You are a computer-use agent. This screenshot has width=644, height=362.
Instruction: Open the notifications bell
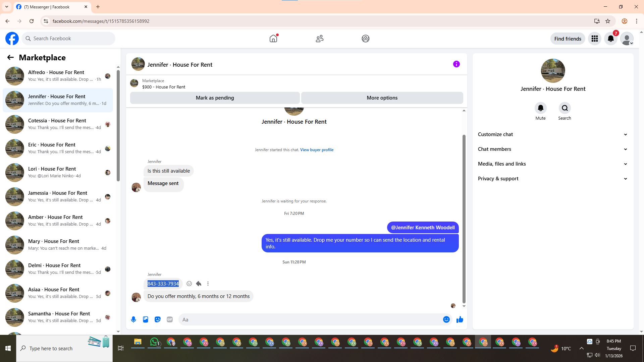tap(611, 39)
